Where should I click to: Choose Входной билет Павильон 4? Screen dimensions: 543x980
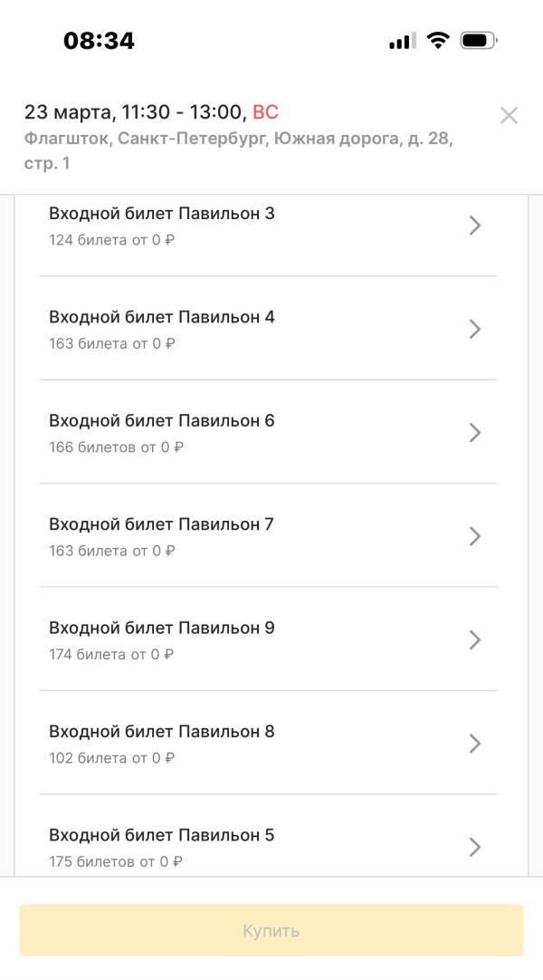point(162,318)
